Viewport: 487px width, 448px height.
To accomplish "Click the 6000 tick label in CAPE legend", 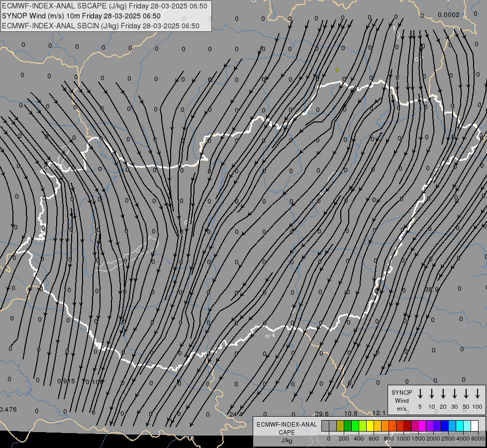I will pos(478,439).
